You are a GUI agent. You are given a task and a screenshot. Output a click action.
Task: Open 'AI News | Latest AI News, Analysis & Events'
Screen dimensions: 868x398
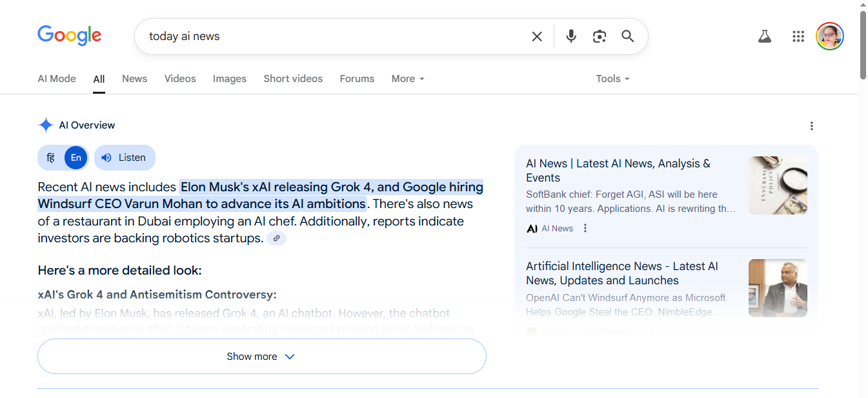point(618,171)
